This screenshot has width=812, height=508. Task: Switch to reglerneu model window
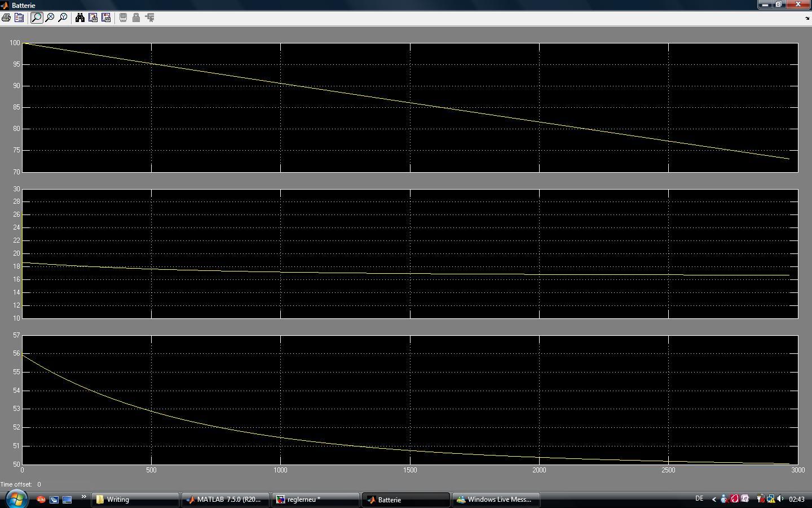click(x=315, y=500)
